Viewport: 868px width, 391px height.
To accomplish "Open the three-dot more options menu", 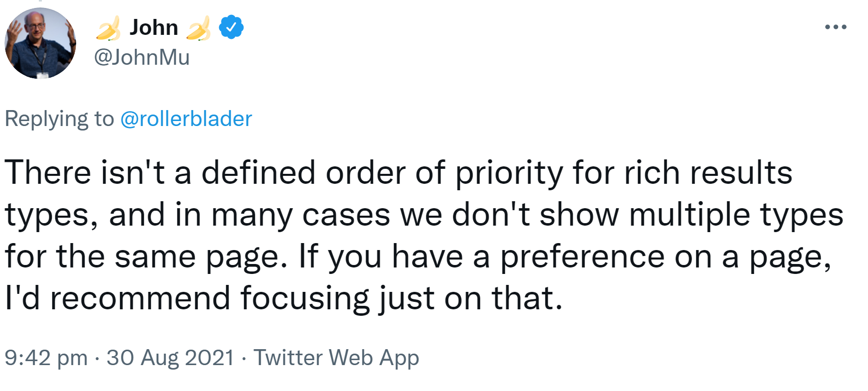I will (836, 27).
